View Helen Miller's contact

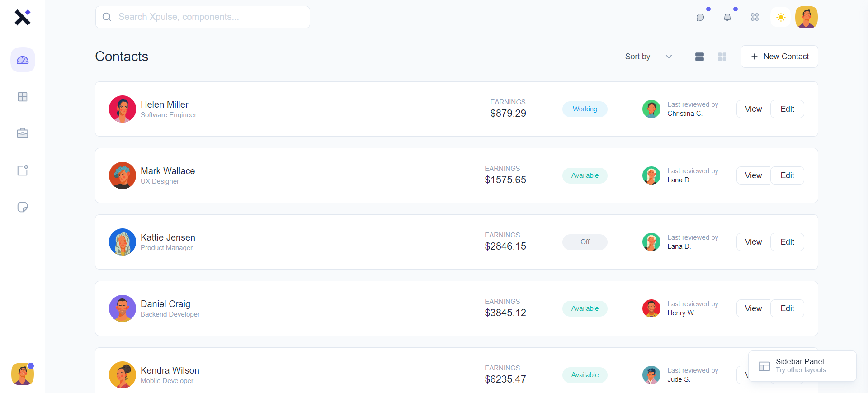point(753,109)
